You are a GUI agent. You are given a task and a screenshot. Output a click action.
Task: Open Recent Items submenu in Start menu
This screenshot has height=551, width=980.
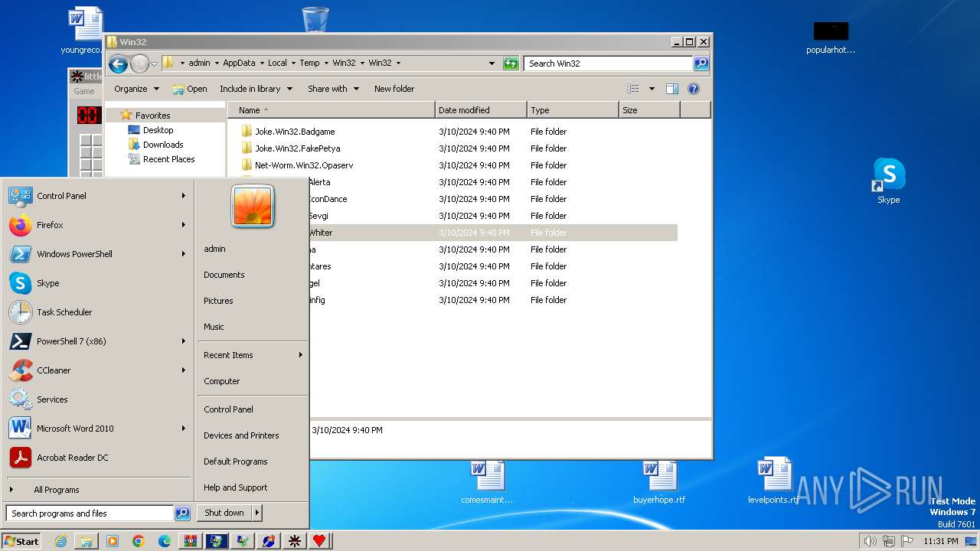(x=253, y=355)
